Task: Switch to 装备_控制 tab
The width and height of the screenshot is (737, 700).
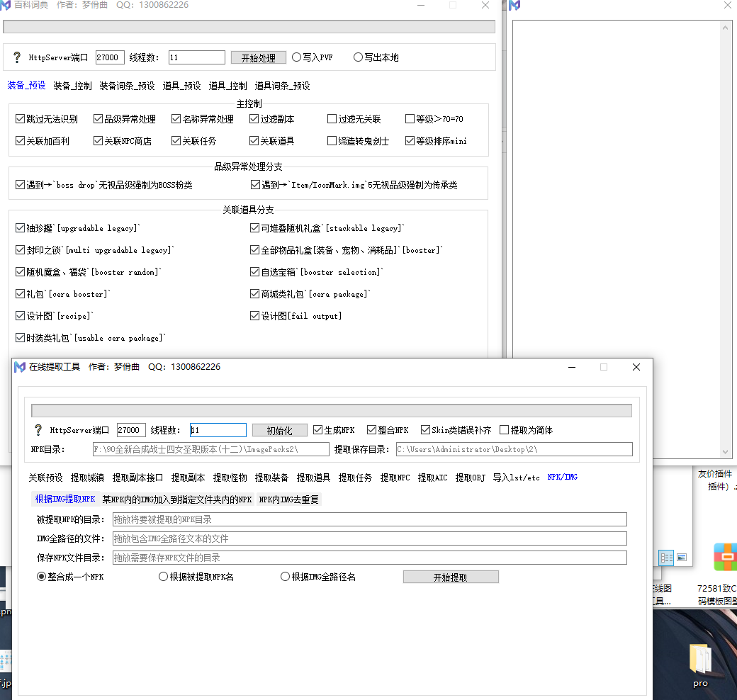Action: click(x=72, y=86)
